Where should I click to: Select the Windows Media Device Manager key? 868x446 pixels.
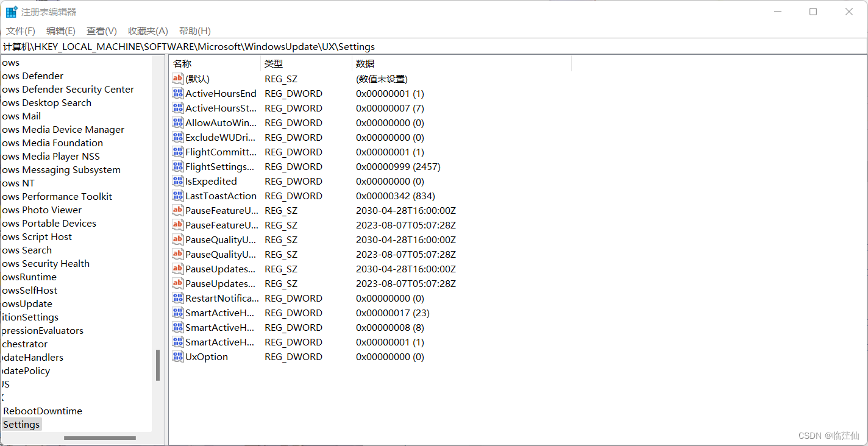(62, 129)
